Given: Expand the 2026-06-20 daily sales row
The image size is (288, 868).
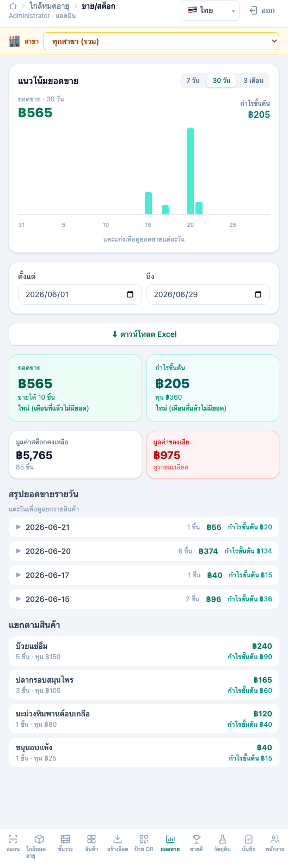Looking at the screenshot, I should point(144,551).
